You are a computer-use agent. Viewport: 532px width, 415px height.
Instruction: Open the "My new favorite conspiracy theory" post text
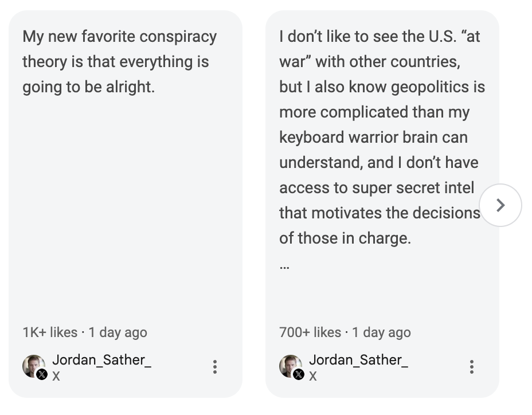click(x=119, y=62)
